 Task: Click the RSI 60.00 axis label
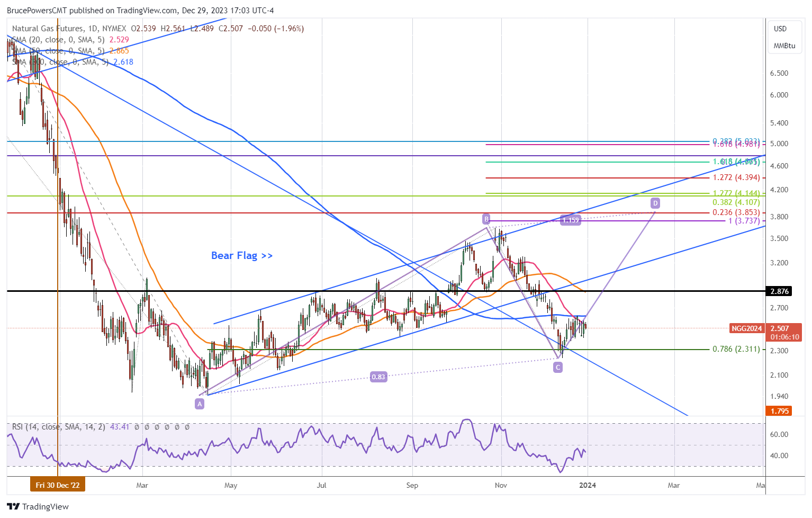pos(779,434)
